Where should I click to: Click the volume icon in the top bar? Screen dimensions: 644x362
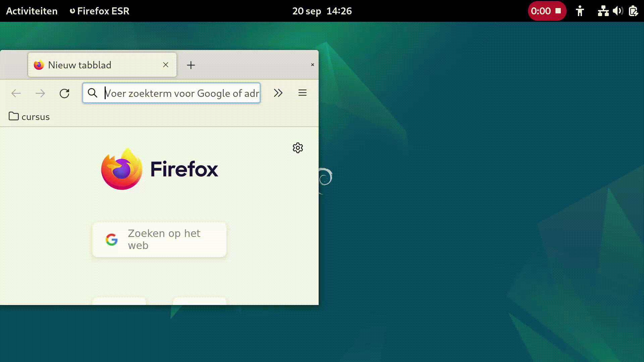[618, 11]
